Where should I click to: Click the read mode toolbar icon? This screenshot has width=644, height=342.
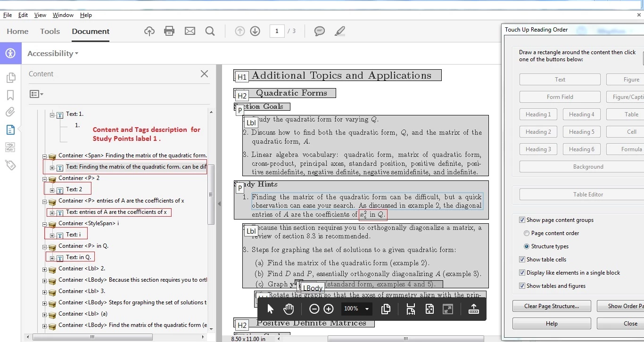click(x=474, y=309)
